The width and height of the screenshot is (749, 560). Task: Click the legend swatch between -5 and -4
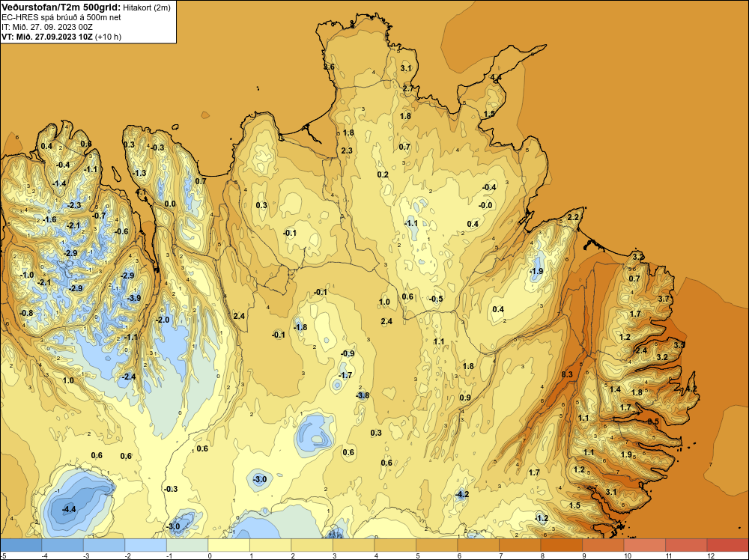[x=21, y=545]
